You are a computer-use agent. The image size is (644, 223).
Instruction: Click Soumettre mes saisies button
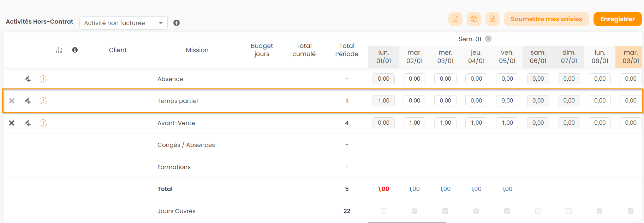pyautogui.click(x=546, y=19)
